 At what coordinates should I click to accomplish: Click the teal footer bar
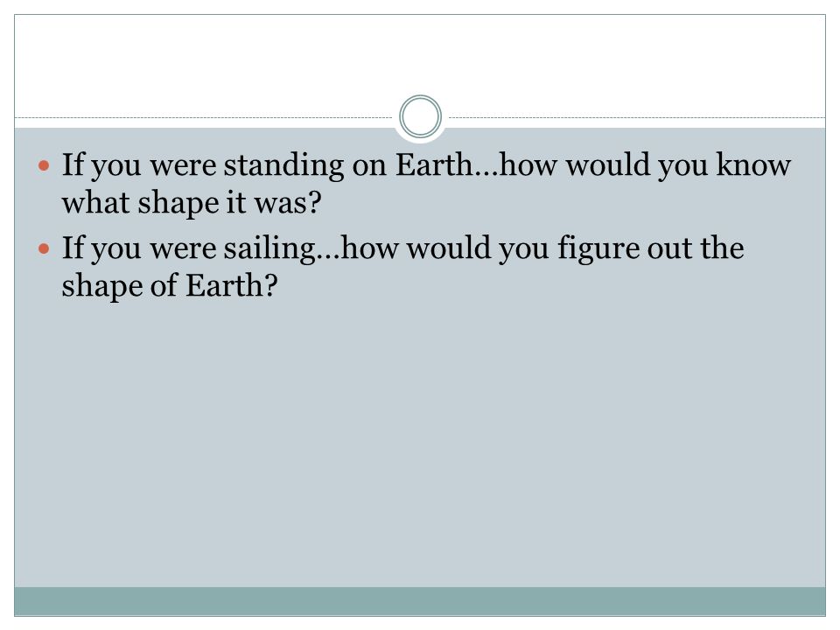click(x=420, y=601)
